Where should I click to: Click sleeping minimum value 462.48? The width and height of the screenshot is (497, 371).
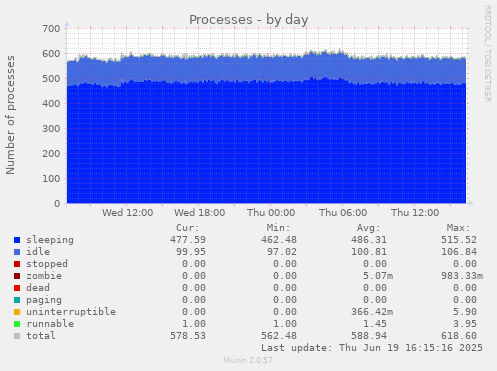pyautogui.click(x=279, y=240)
